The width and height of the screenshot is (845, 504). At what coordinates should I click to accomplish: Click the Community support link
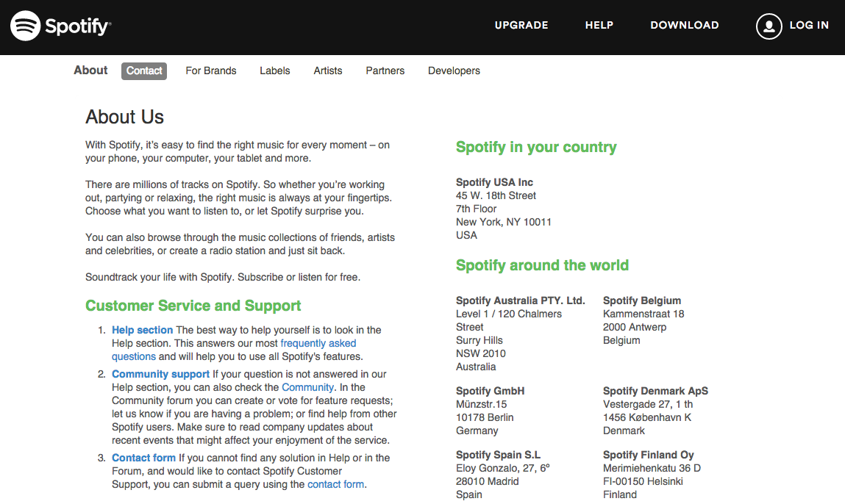pyautogui.click(x=160, y=374)
